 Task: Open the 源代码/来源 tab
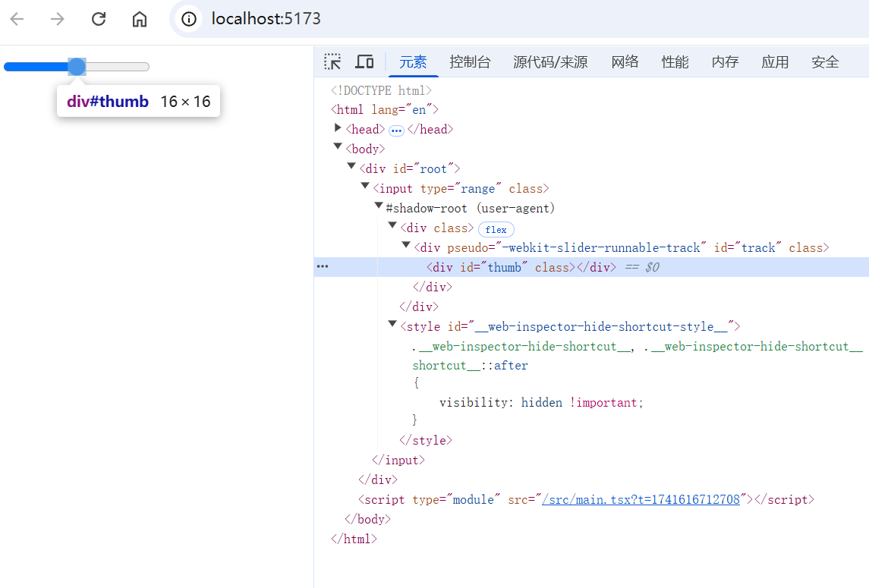click(x=550, y=62)
